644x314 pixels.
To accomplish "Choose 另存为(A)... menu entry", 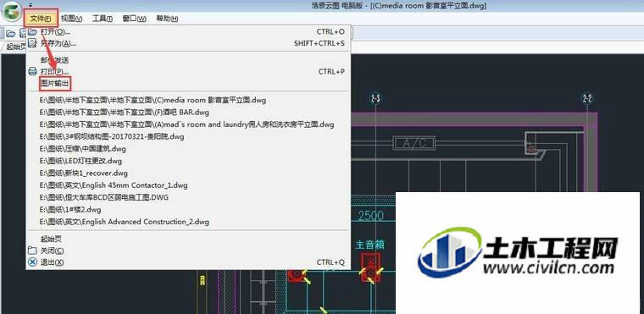I will pyautogui.click(x=188, y=43).
